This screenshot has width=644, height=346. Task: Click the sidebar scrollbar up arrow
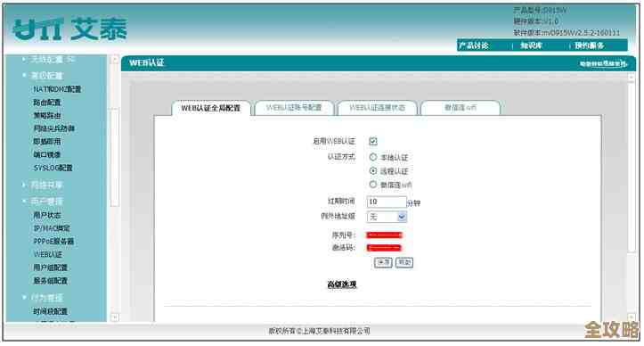[115, 60]
